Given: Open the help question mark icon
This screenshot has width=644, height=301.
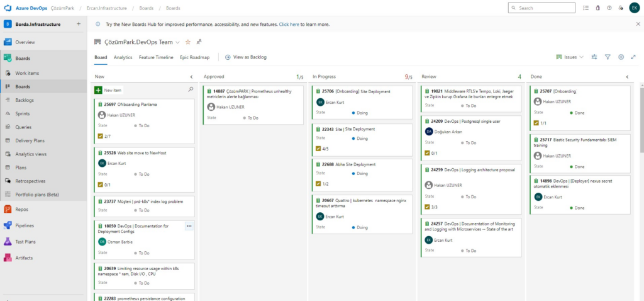Looking at the screenshot, I should point(609,8).
